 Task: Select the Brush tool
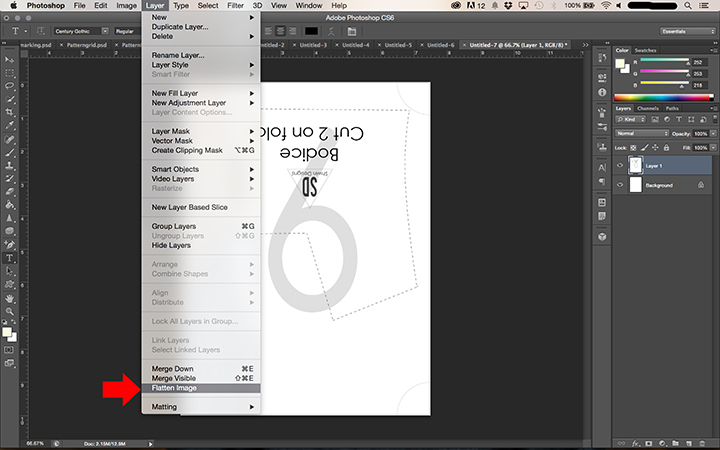point(9,152)
